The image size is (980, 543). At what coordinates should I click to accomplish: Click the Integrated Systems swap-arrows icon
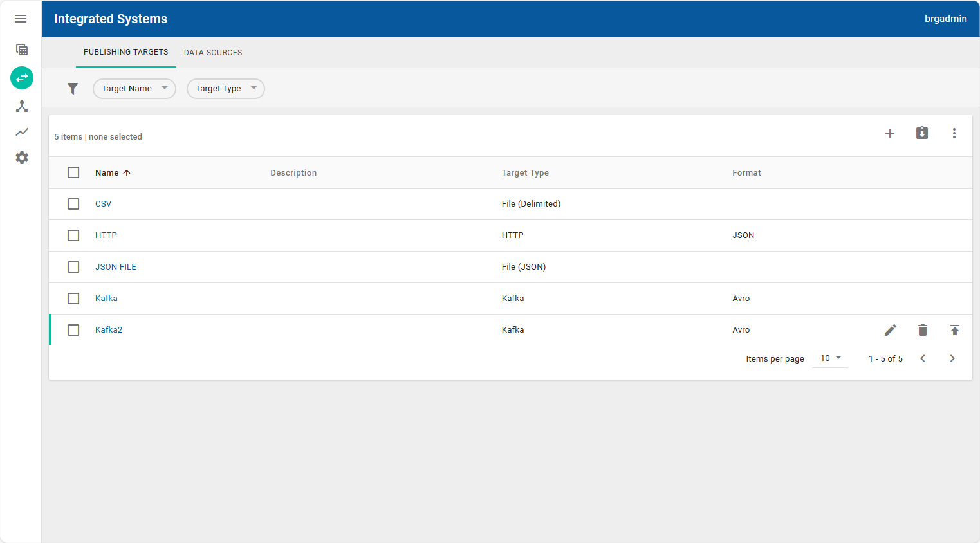21,78
